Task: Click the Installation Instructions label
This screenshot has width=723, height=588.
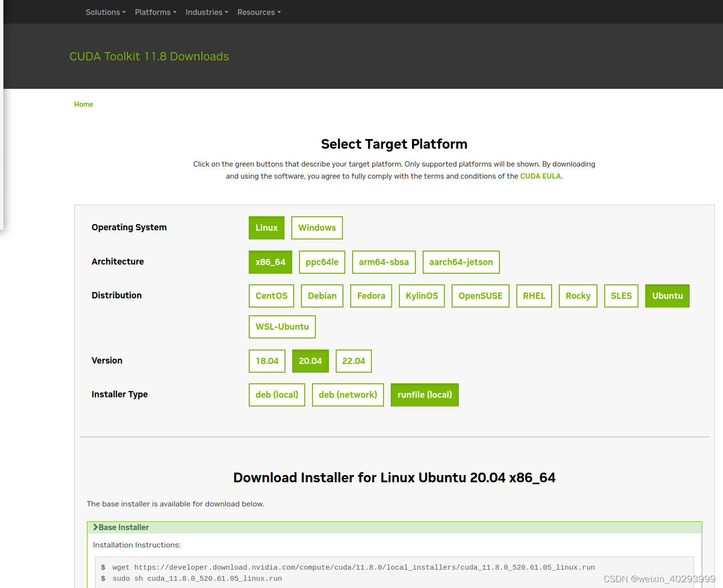Action: (137, 545)
